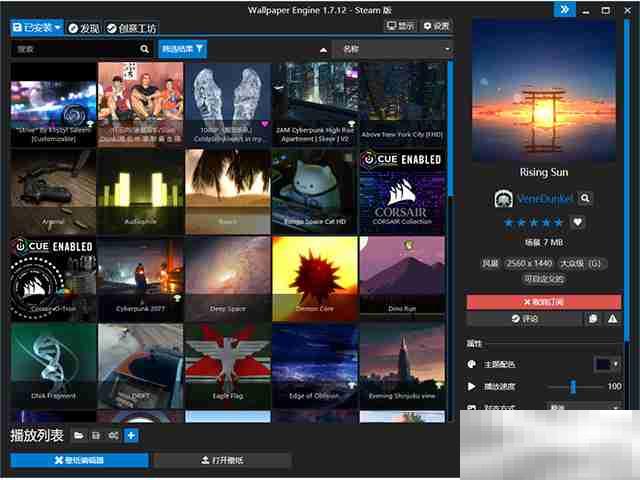Open the Display (显示) monitor button

(x=400, y=26)
